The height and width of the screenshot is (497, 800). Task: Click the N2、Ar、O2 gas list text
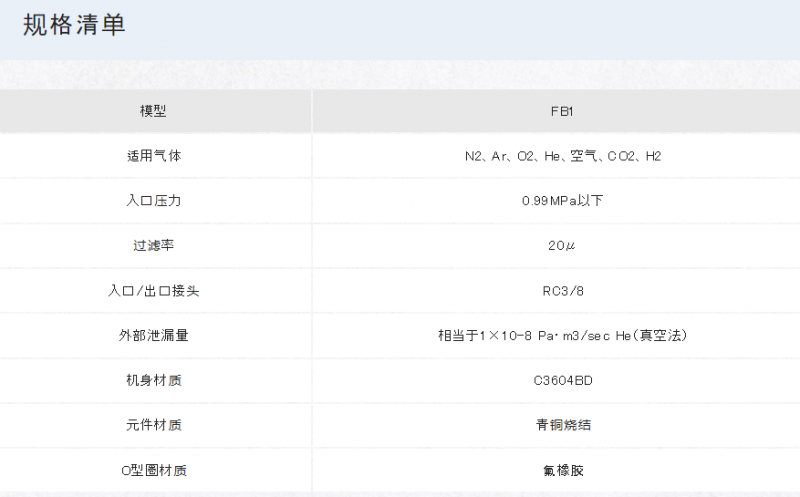[563, 156]
